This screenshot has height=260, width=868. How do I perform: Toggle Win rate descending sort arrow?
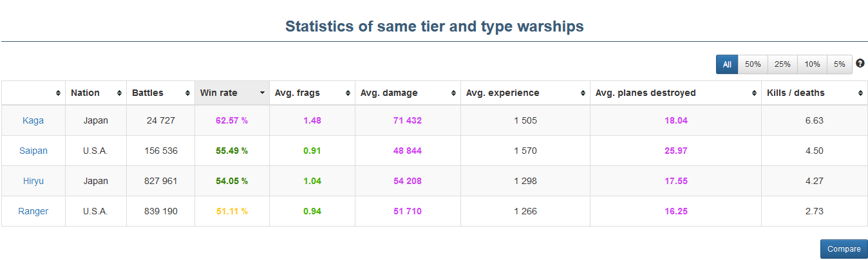(x=262, y=93)
